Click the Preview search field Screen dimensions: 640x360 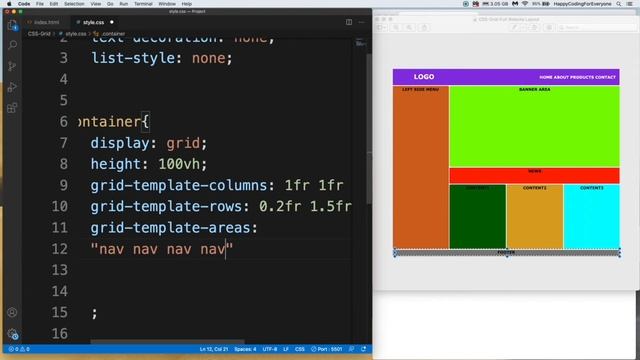(596, 27)
